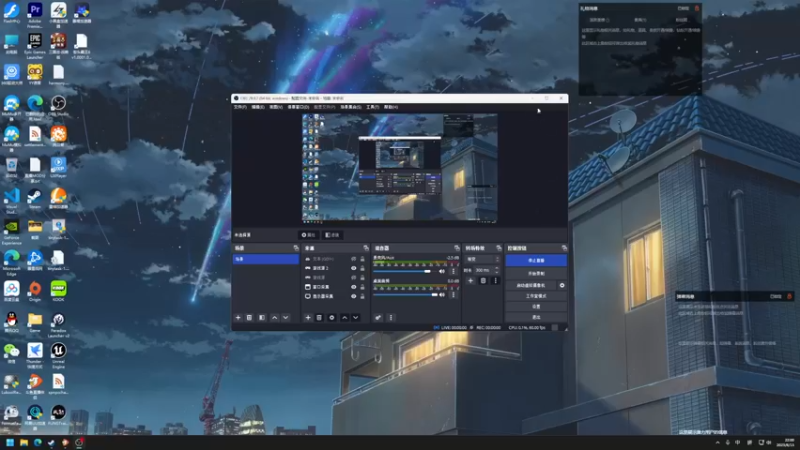Adjust desktop audio volume slider

(x=405, y=294)
